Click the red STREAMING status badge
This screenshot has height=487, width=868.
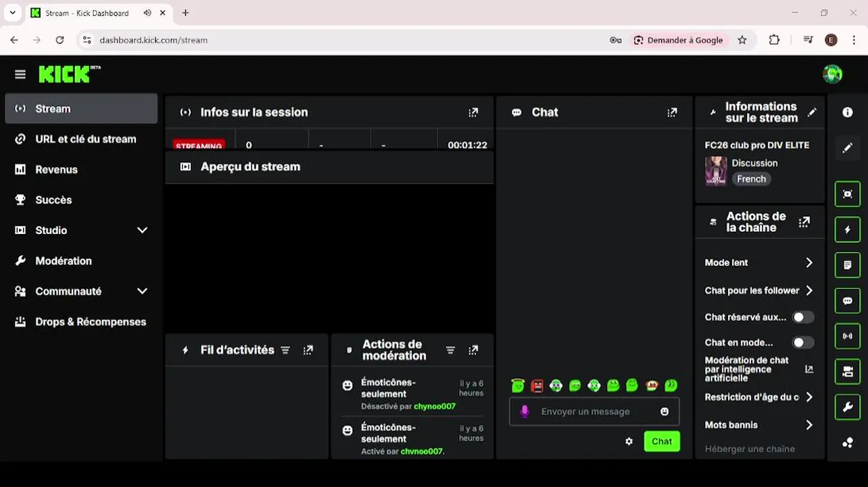pos(199,145)
